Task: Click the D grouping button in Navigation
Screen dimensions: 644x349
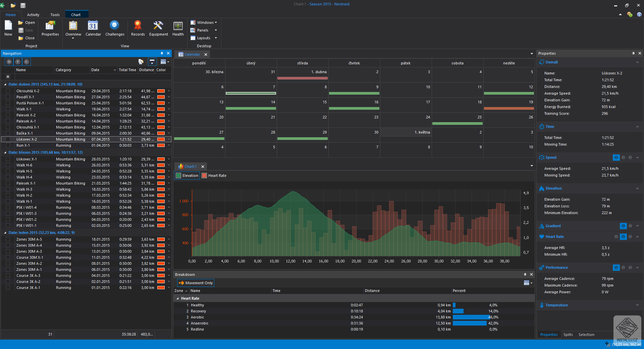Action: pyautogui.click(x=9, y=62)
